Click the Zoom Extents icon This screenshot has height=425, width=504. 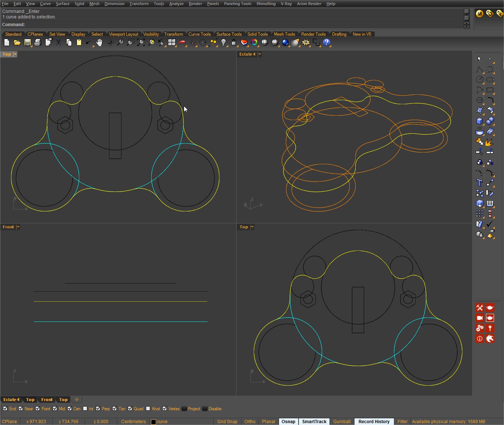coord(141,43)
